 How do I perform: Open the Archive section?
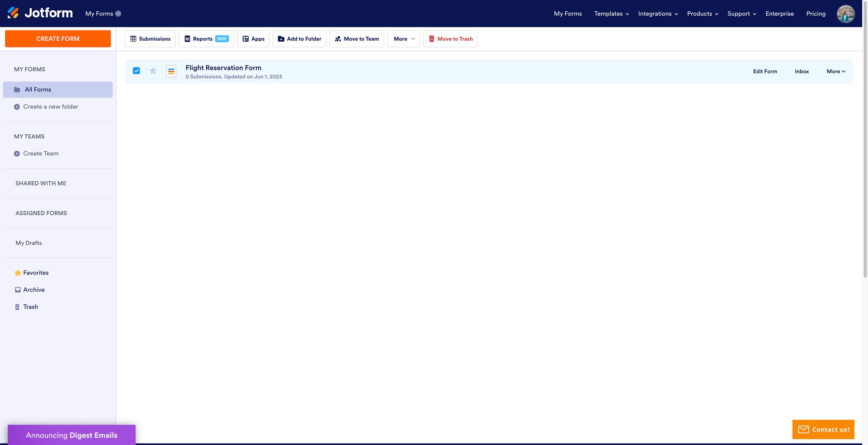pyautogui.click(x=34, y=290)
